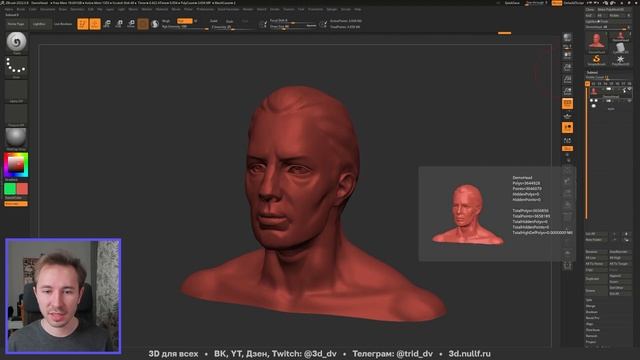Image resolution: width=640 pixels, height=360 pixels.
Task: Expand the Split section
Action: 589,300
